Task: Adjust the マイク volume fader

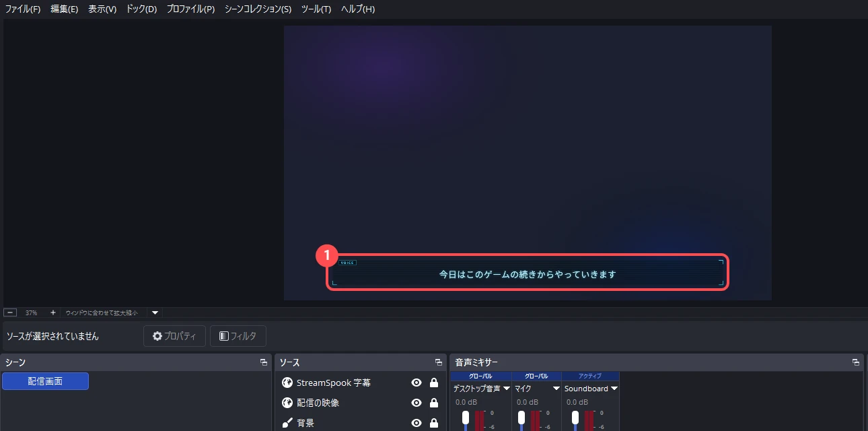Action: tap(521, 418)
